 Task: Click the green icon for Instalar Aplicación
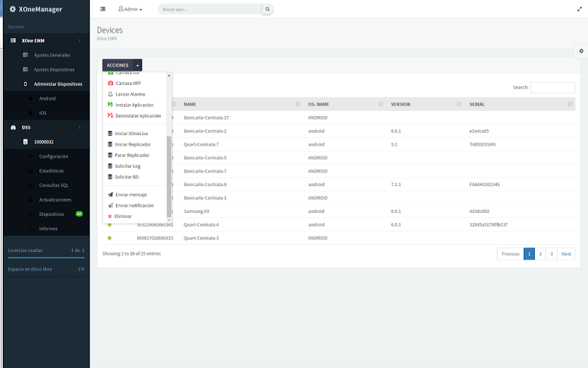tap(110, 105)
